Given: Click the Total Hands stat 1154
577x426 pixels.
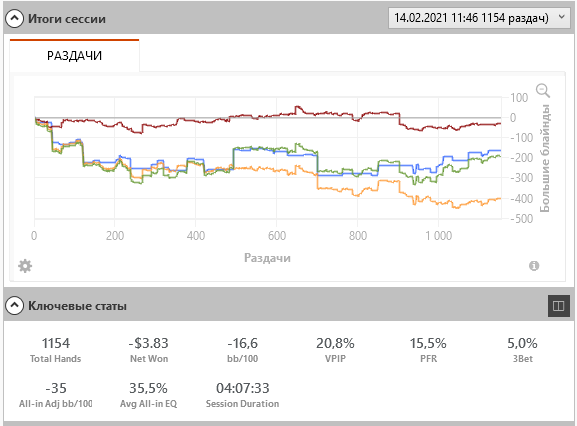Looking at the screenshot, I should [x=56, y=350].
